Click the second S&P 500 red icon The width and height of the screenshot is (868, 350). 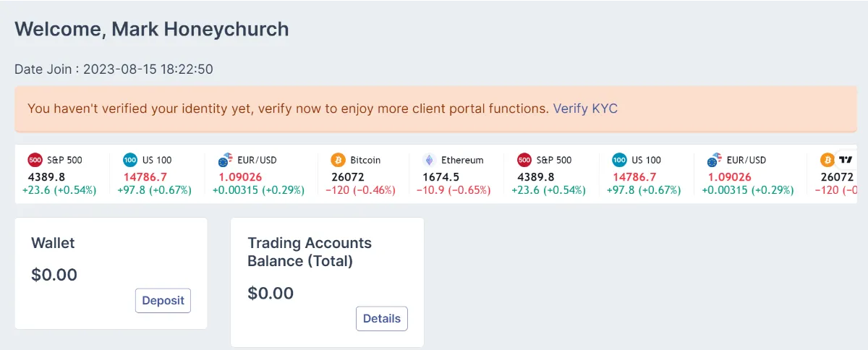[524, 160]
